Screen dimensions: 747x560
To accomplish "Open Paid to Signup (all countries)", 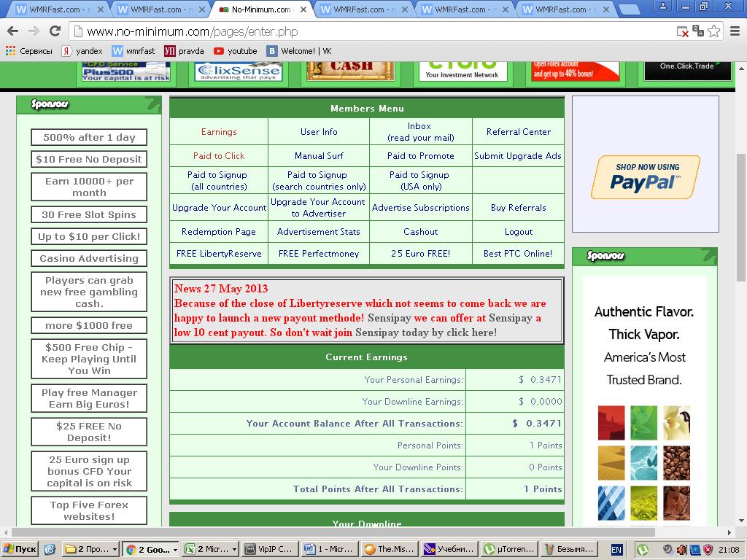I will pos(219,181).
